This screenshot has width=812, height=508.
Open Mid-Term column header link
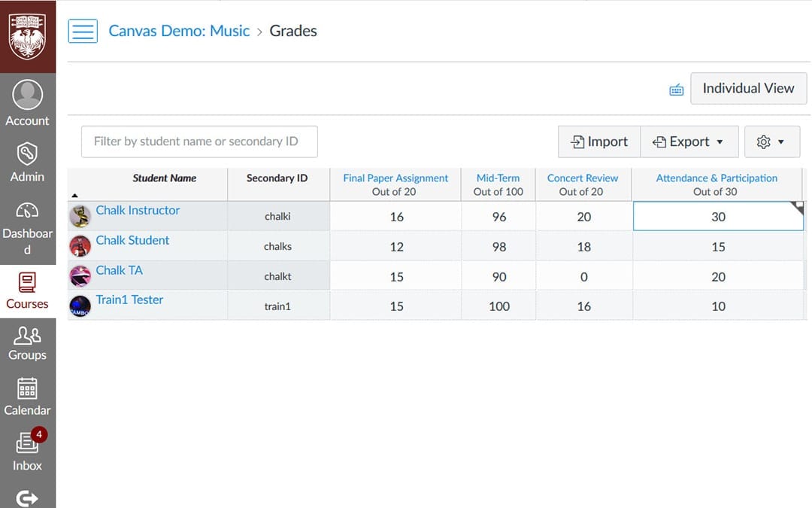click(x=498, y=178)
